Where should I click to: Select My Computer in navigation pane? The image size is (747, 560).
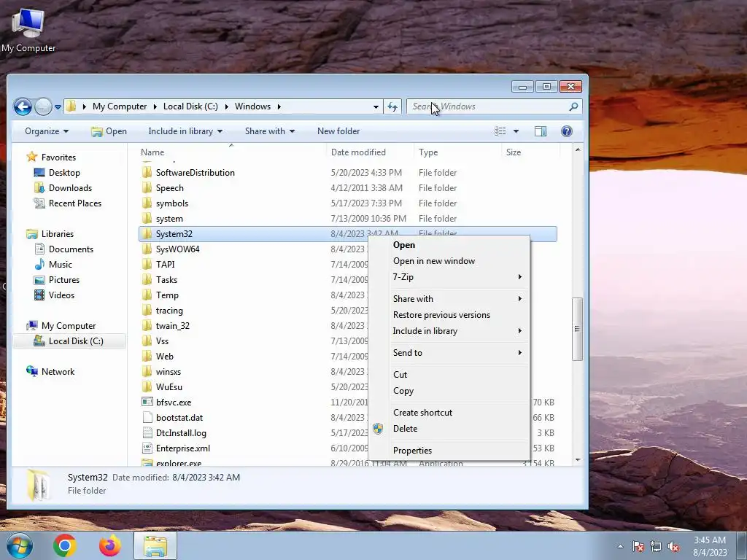[x=61, y=326]
